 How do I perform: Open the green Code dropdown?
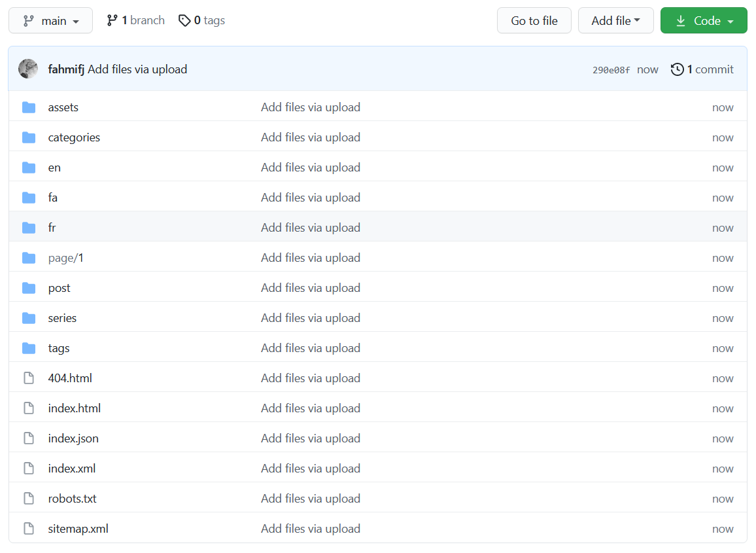[703, 21]
